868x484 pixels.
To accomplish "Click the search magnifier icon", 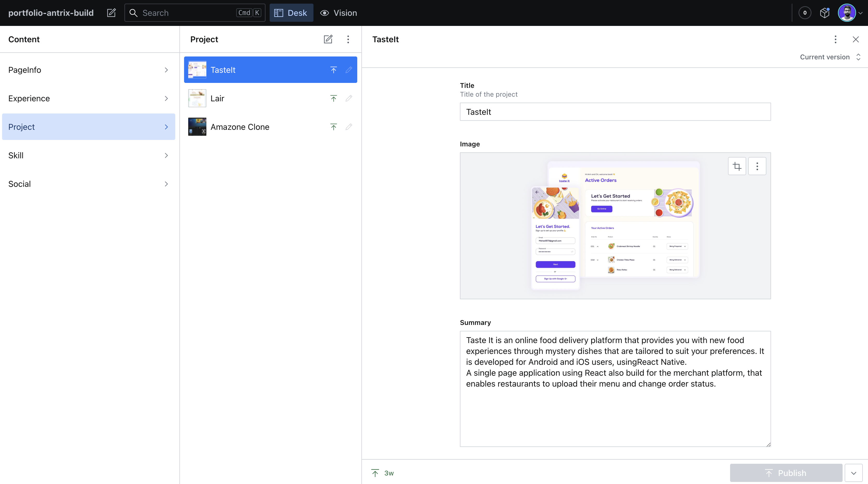I will tap(134, 12).
